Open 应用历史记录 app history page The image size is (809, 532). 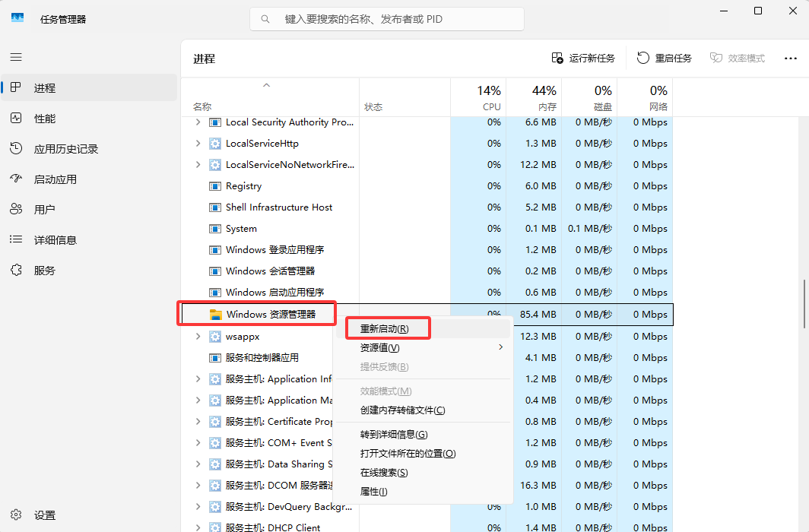89,148
